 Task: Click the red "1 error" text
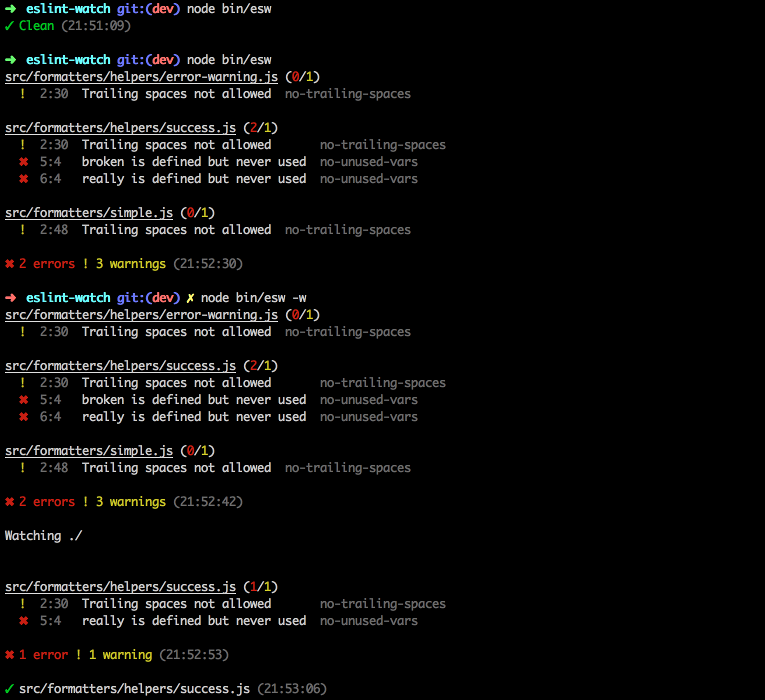43,655
